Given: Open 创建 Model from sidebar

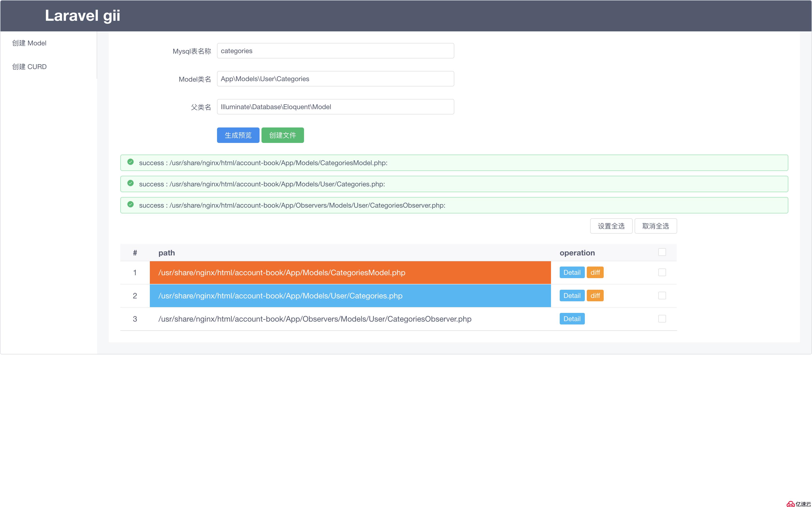Looking at the screenshot, I should [x=29, y=43].
